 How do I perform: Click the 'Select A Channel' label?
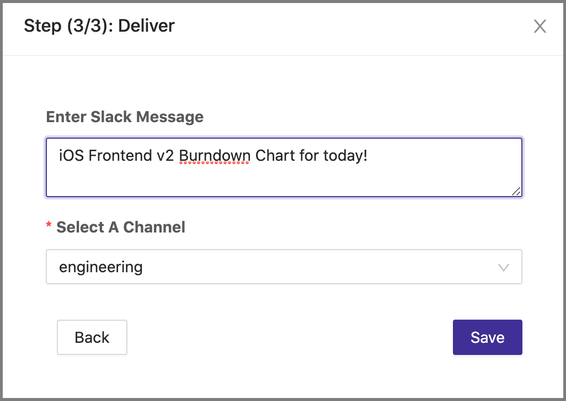(x=121, y=227)
